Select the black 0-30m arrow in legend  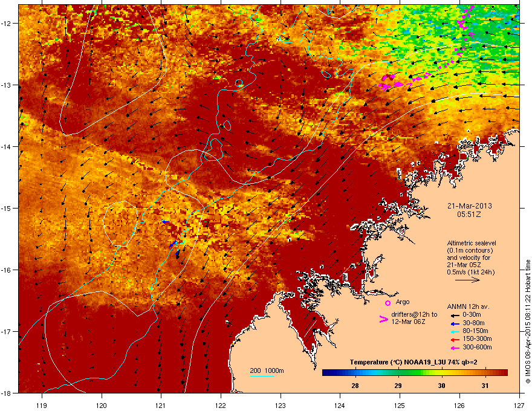coord(455,316)
